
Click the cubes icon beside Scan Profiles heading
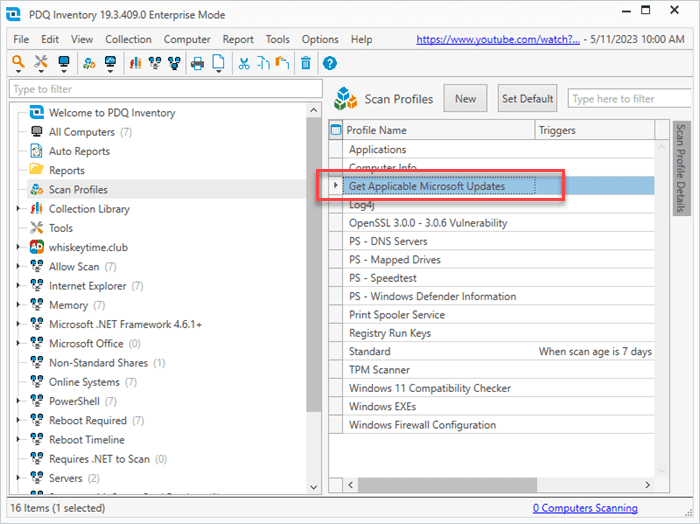(x=346, y=98)
